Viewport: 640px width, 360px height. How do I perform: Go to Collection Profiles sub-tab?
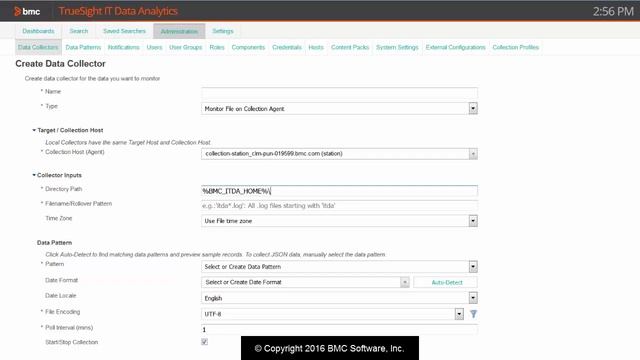tap(516, 47)
